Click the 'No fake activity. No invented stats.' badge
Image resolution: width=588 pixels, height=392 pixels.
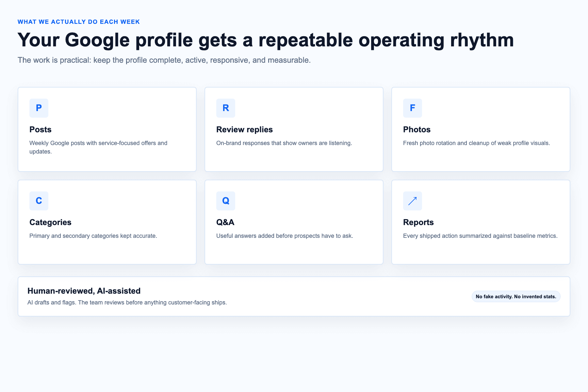click(x=516, y=297)
